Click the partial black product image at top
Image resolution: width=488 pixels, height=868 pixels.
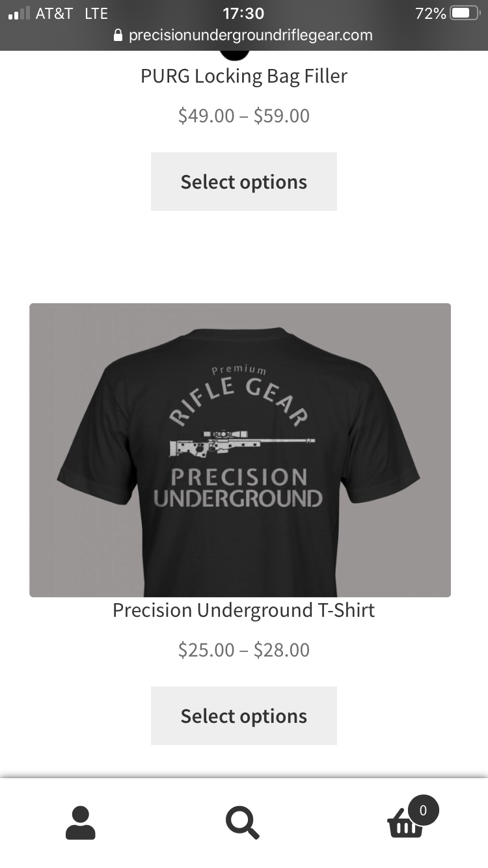coord(234,55)
